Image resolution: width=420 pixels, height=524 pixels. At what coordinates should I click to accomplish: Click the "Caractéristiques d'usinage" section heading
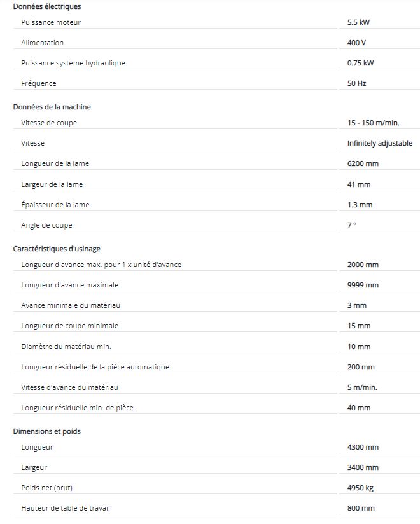pos(57,249)
